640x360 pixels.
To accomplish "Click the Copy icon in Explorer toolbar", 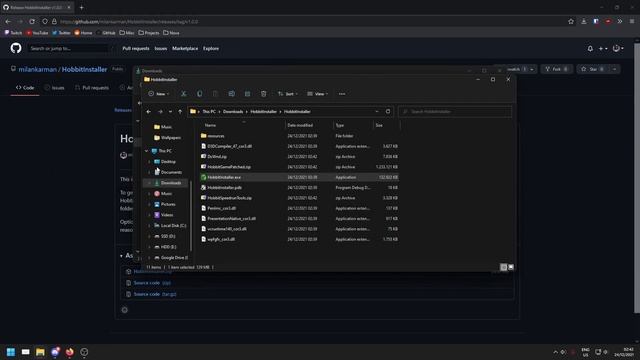I will point(200,94).
